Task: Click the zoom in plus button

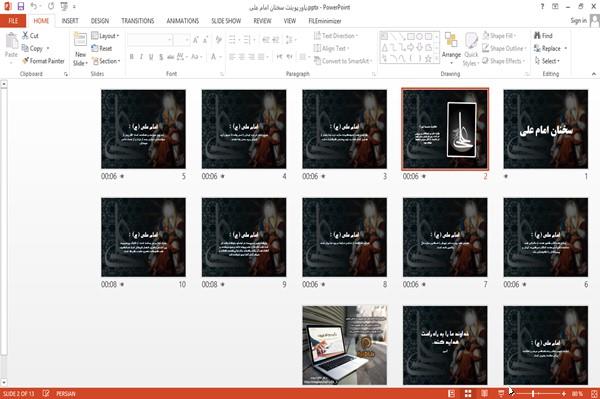Action: click(x=564, y=393)
